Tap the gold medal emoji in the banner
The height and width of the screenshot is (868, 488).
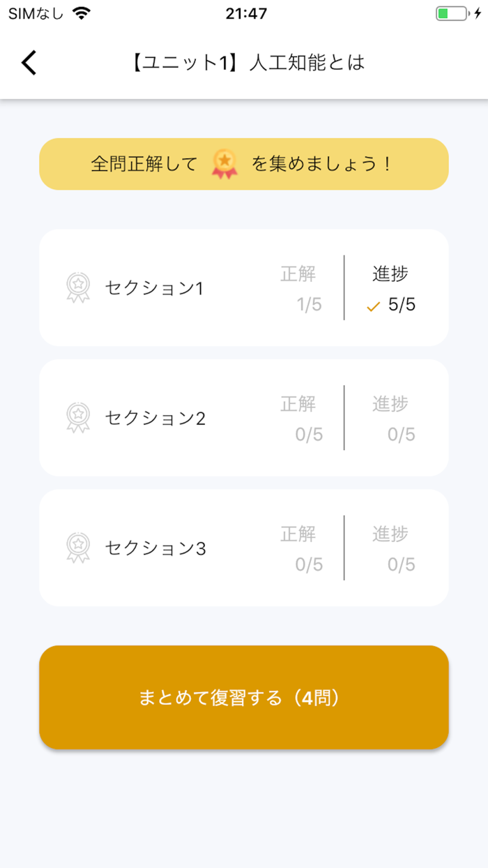[224, 163]
